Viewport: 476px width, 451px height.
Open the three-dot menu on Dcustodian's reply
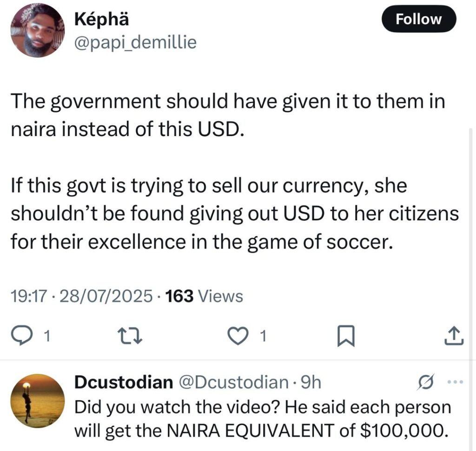tap(456, 382)
